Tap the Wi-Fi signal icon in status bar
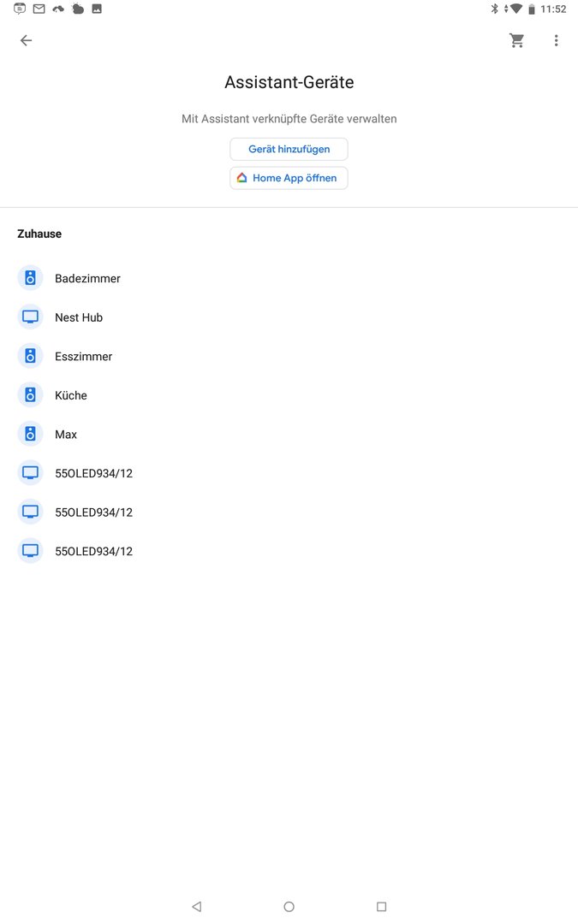578x924 pixels. [515, 9]
